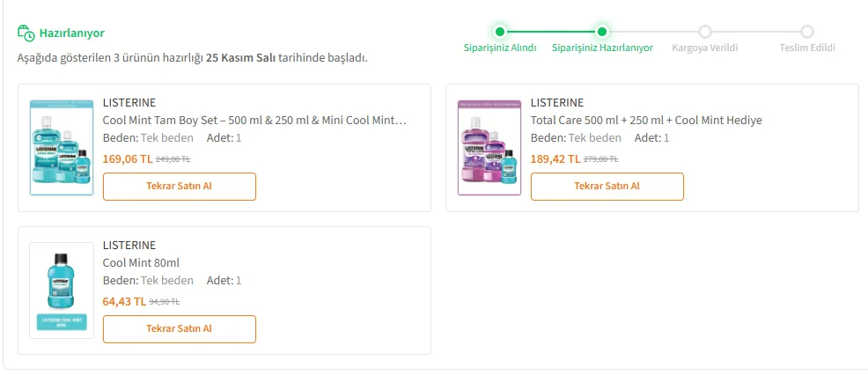This screenshot has width=868, height=375.
Task: Click the Hazırlanıyor status heading
Action: pos(72,33)
